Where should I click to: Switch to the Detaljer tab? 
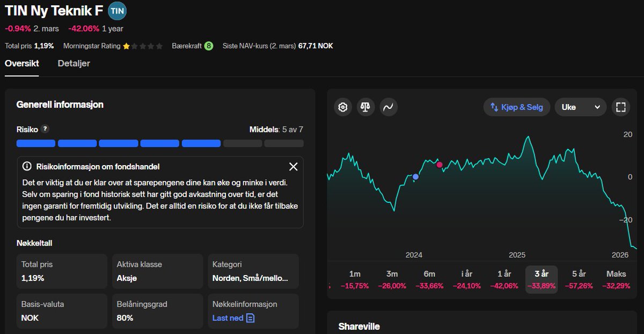(x=74, y=63)
